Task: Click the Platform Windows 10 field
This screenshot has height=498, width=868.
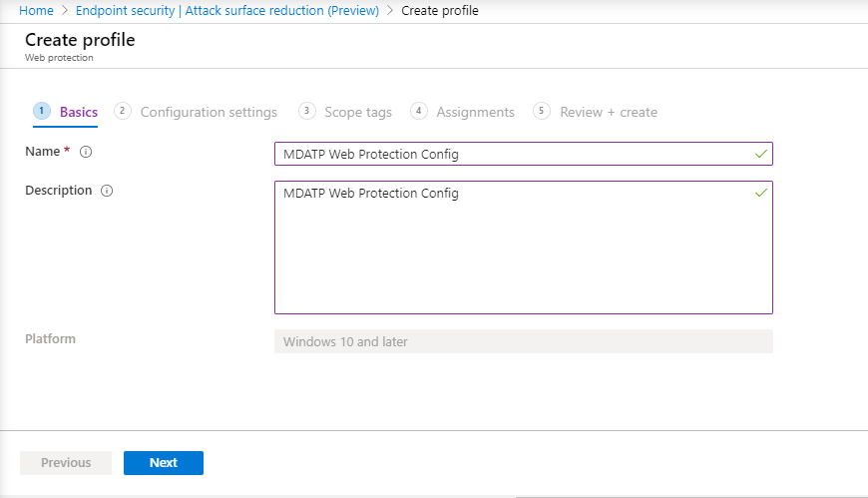Action: click(x=523, y=341)
